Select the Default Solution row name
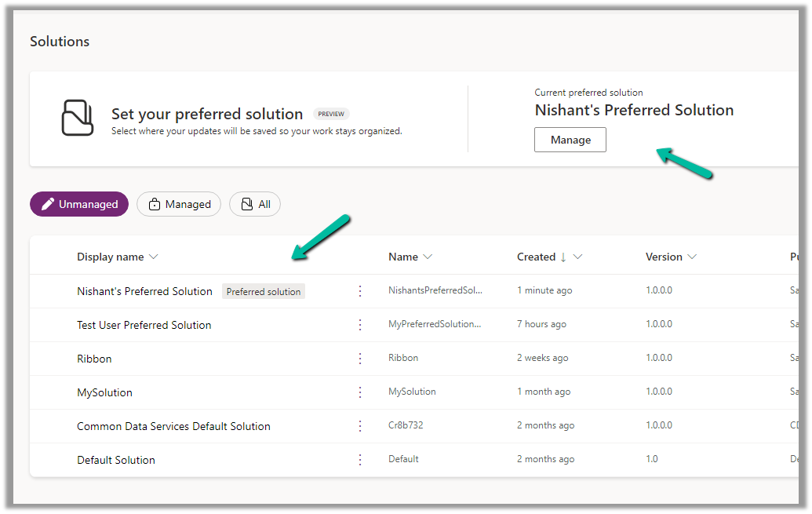The image size is (812, 514). click(x=116, y=460)
